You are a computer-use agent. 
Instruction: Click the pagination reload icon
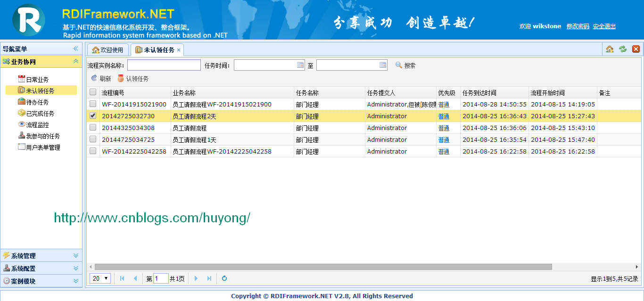point(224,278)
